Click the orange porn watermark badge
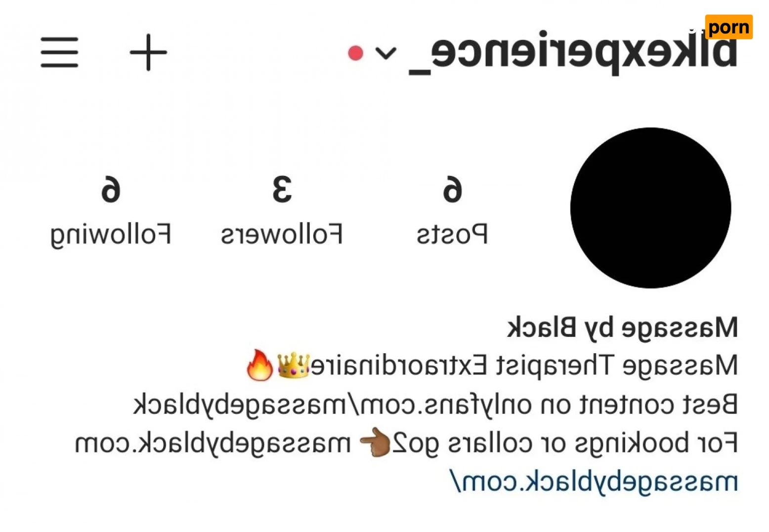 click(x=728, y=27)
